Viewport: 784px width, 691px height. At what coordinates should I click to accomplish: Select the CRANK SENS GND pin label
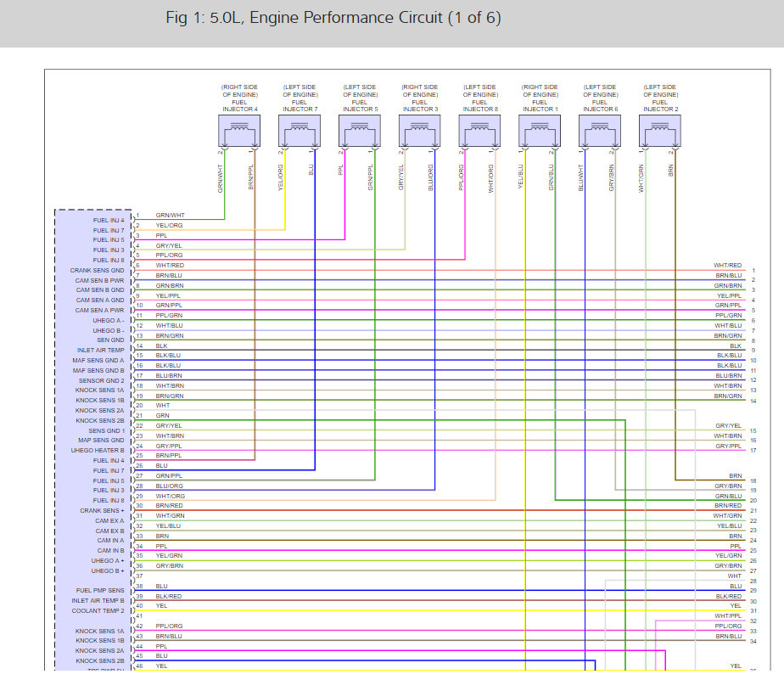[x=97, y=270]
